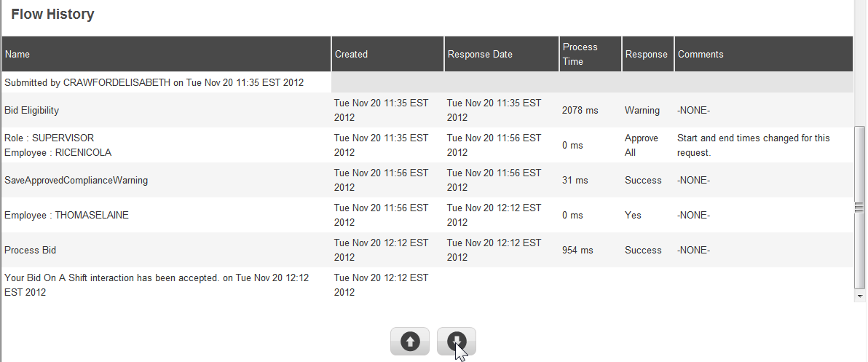Click the Warning response in Bid Eligibility row
868x362 pixels.
tap(642, 111)
